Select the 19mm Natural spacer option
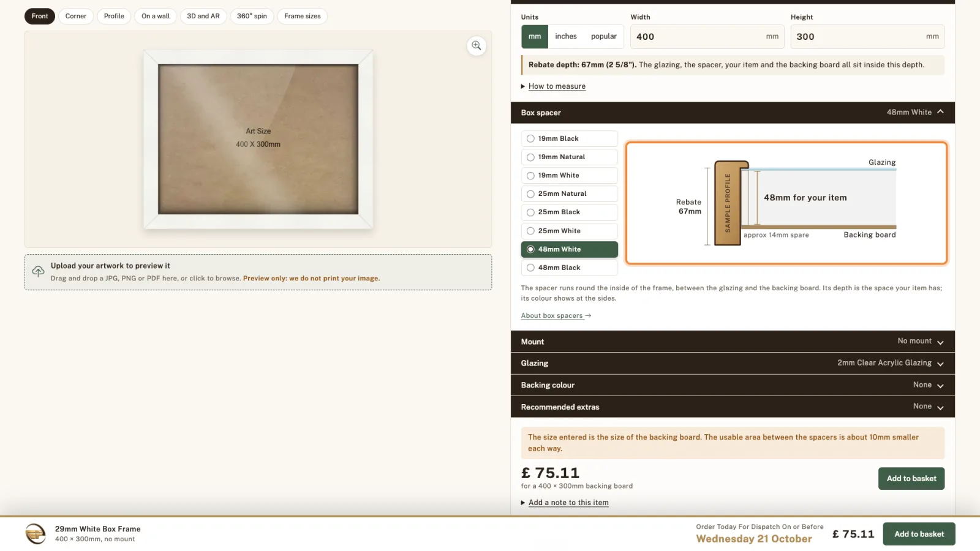This screenshot has width=980, height=551. click(570, 157)
